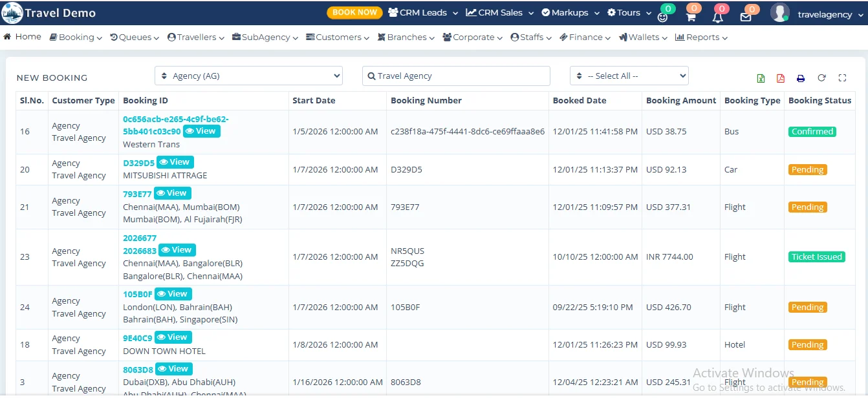Navigate to the Finance menu
868x398 pixels.
[x=584, y=37]
